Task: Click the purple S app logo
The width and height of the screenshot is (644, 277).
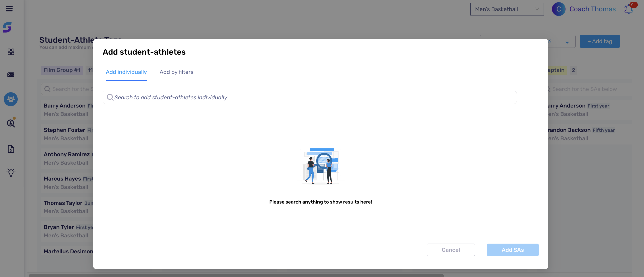Action: point(7,27)
